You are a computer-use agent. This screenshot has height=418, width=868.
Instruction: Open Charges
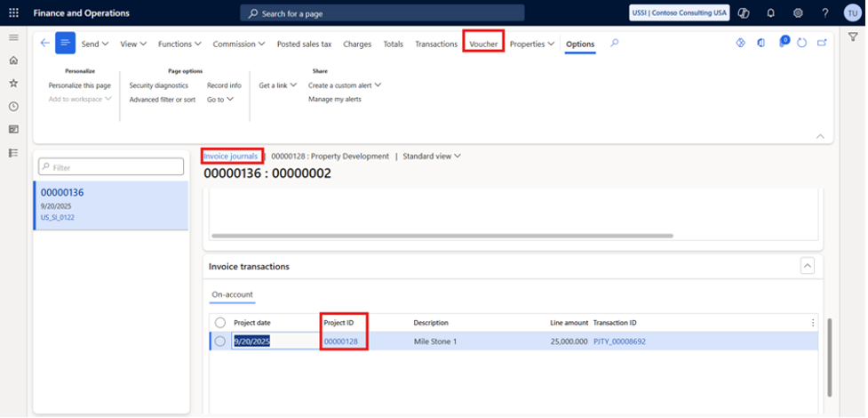click(357, 44)
